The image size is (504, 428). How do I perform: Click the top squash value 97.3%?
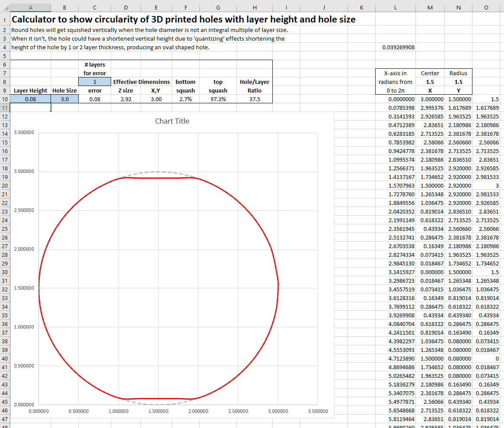pyautogui.click(x=217, y=99)
